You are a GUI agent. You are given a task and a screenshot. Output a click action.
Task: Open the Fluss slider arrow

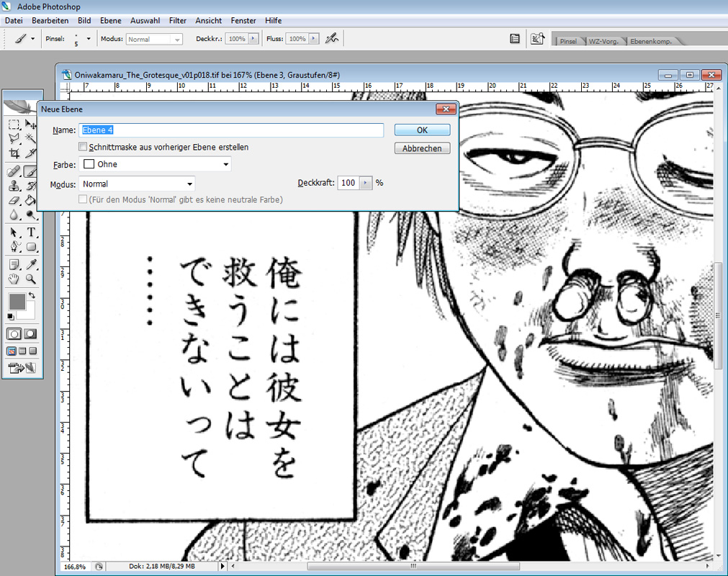(314, 39)
